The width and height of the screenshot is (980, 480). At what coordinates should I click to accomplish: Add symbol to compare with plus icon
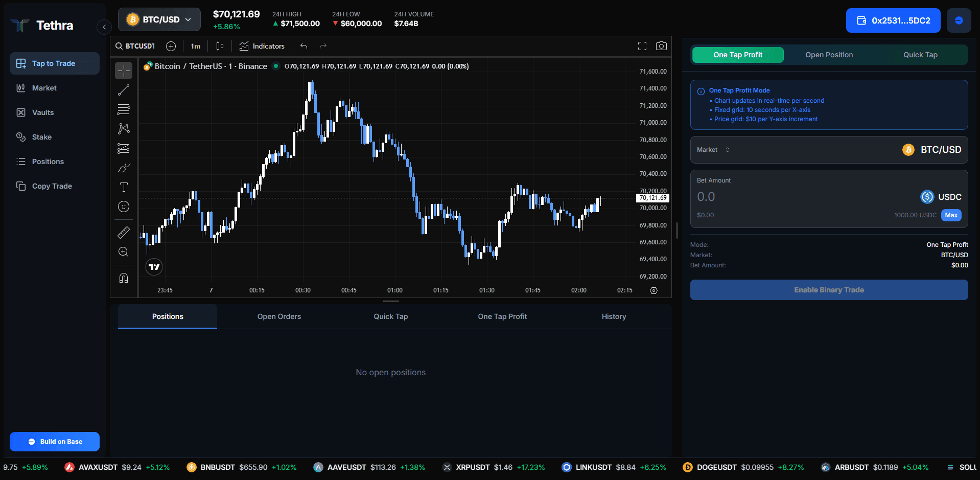pyautogui.click(x=171, y=46)
